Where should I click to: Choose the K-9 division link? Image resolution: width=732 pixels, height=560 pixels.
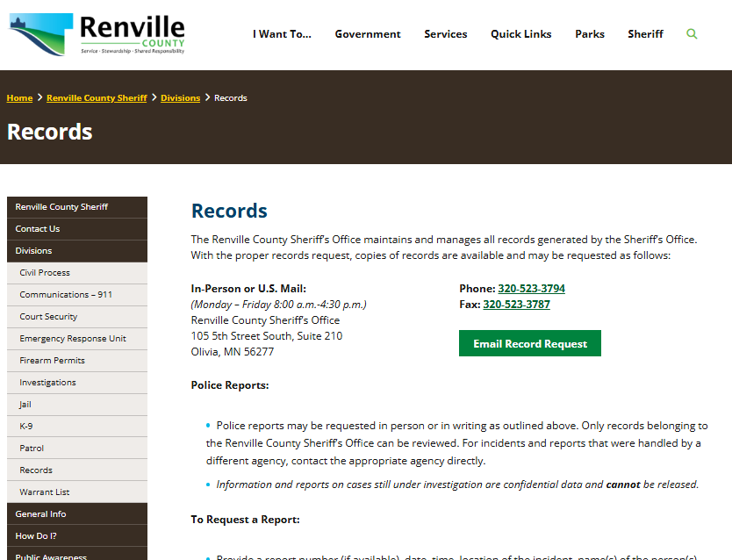26,427
